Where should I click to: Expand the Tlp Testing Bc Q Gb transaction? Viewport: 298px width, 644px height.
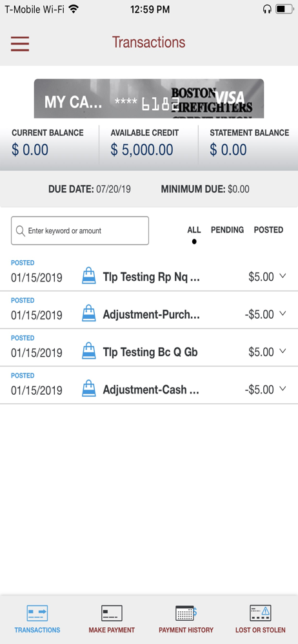[x=283, y=351]
